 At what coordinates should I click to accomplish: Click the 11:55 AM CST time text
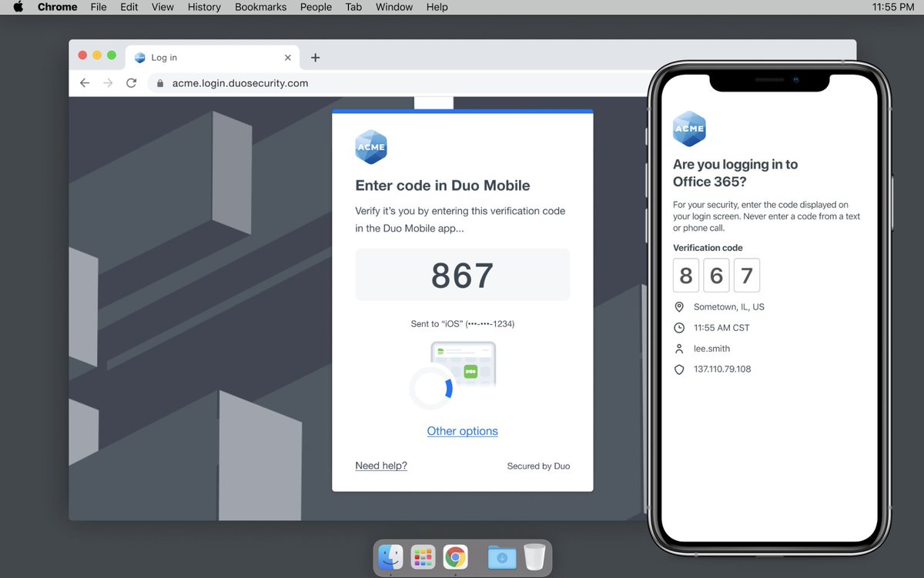[x=721, y=328]
